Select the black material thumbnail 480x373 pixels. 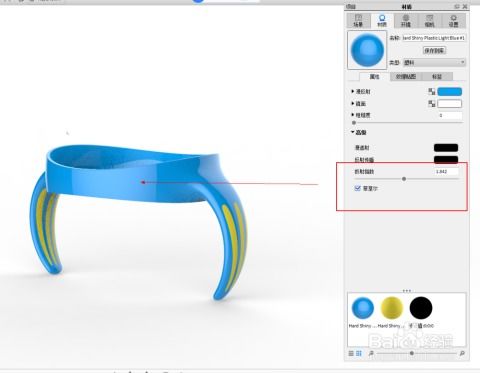pyautogui.click(x=421, y=308)
